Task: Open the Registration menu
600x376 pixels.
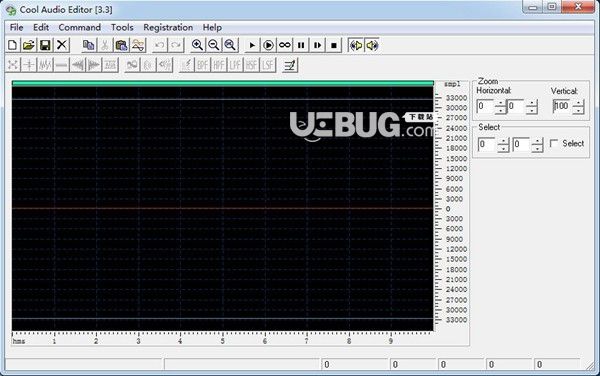Action: (x=168, y=28)
